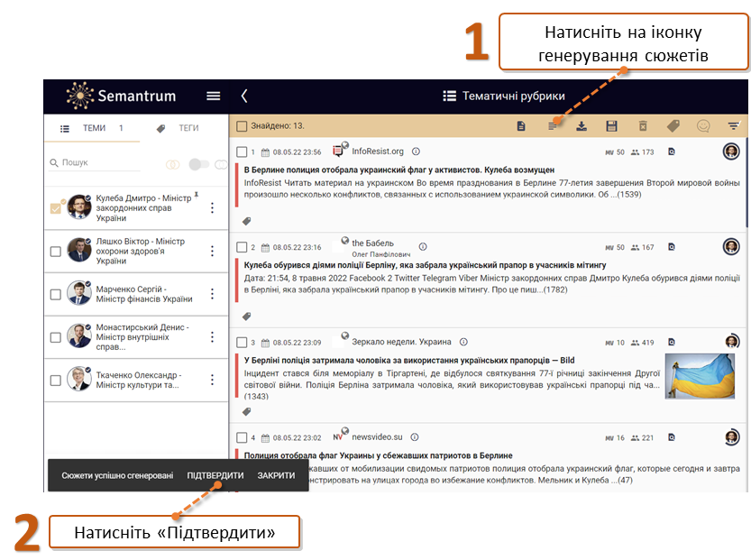Click the generate stories icon

coord(553,126)
